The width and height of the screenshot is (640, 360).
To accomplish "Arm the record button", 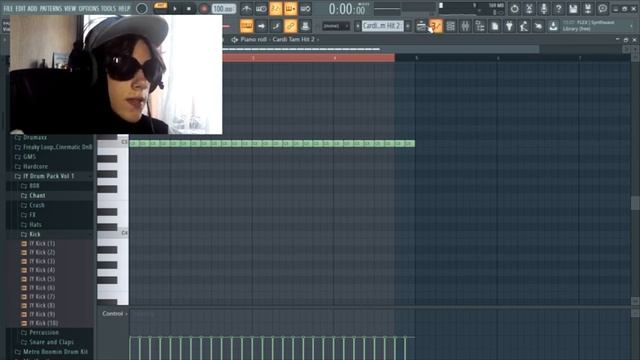I will (204, 9).
